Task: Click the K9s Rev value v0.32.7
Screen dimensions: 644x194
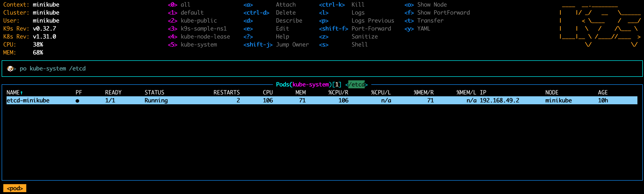Action: pyautogui.click(x=45, y=29)
